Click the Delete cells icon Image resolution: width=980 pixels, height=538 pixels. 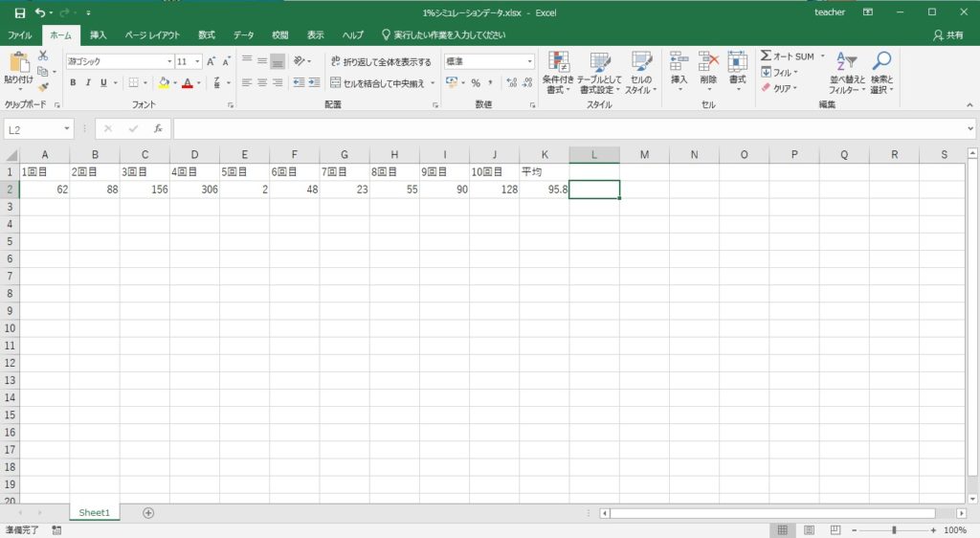[x=708, y=62]
